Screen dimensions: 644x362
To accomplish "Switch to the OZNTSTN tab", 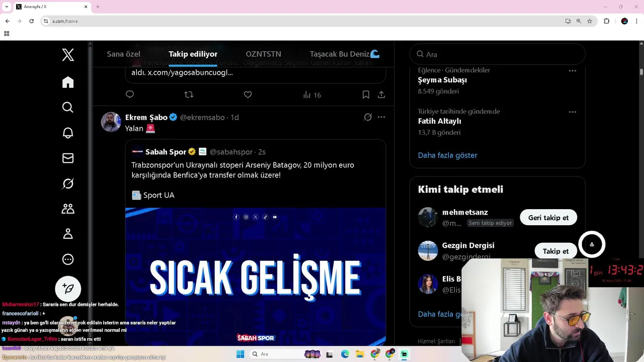I will 263,54.
